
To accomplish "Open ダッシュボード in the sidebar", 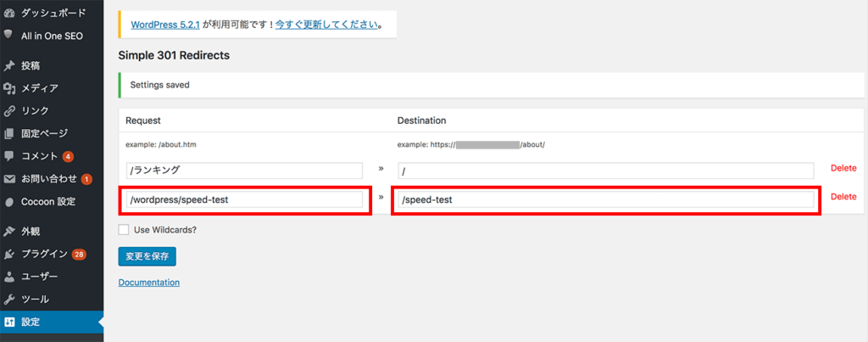I will tap(52, 13).
